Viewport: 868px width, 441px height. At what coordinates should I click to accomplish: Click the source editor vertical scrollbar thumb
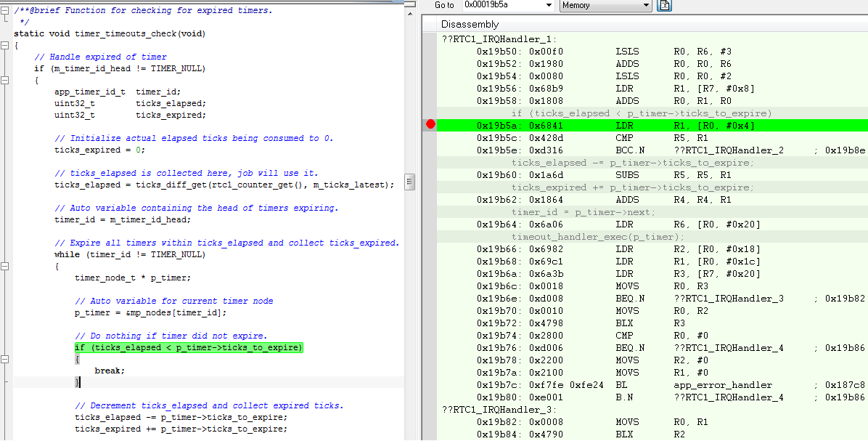coord(410,182)
